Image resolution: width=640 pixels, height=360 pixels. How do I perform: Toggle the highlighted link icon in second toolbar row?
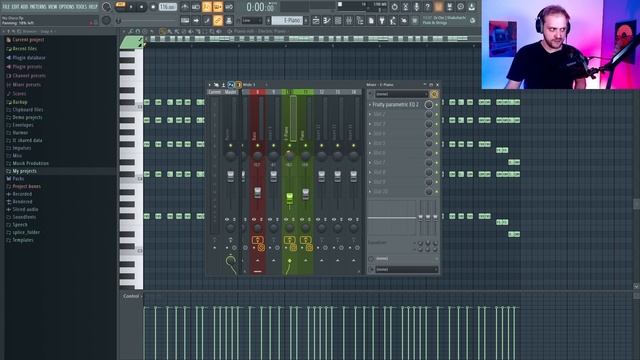click(x=218, y=20)
